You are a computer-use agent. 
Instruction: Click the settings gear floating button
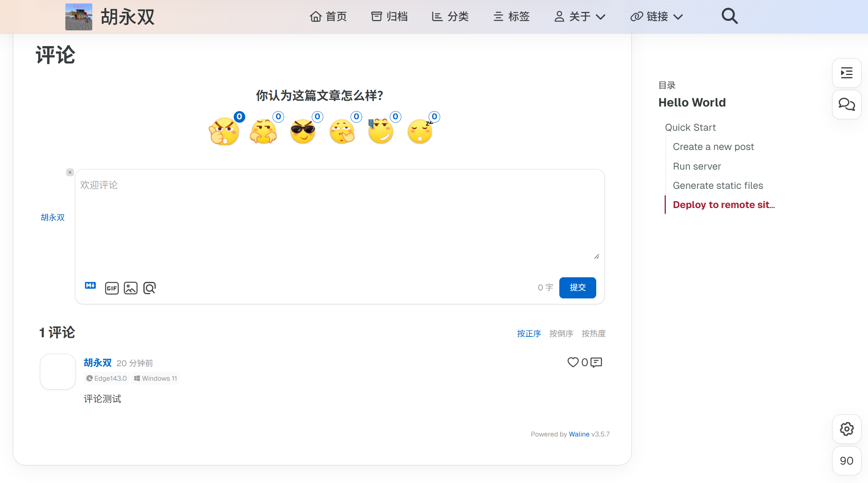point(846,429)
